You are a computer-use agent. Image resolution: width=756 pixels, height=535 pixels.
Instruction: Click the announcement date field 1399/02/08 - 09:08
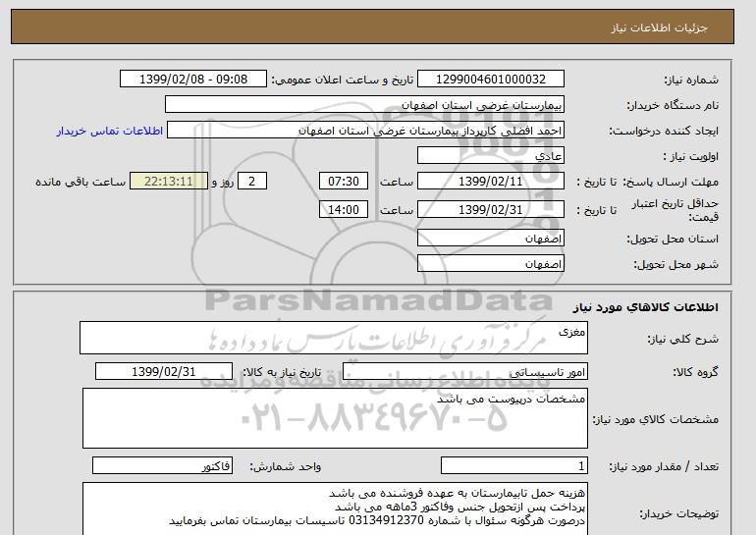192,80
